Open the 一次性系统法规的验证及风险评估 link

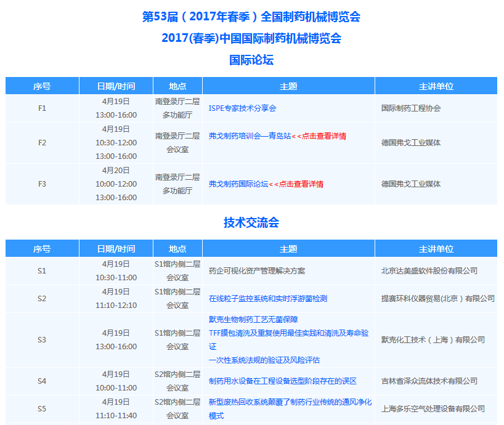(264, 360)
